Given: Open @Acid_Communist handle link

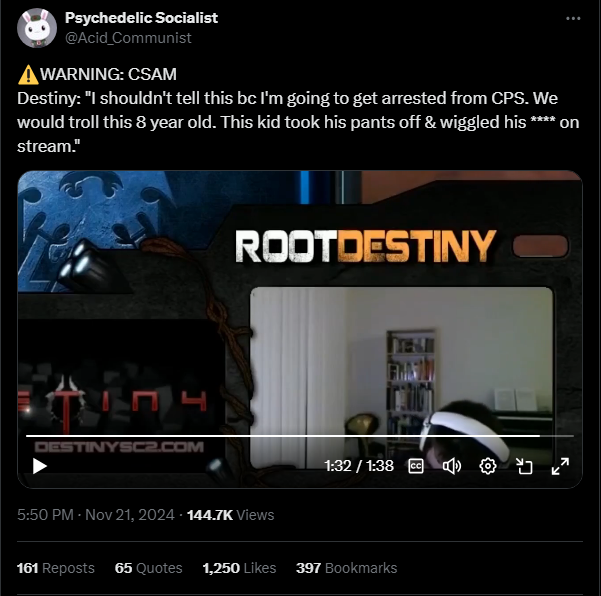Looking at the screenshot, I should coord(128,38).
